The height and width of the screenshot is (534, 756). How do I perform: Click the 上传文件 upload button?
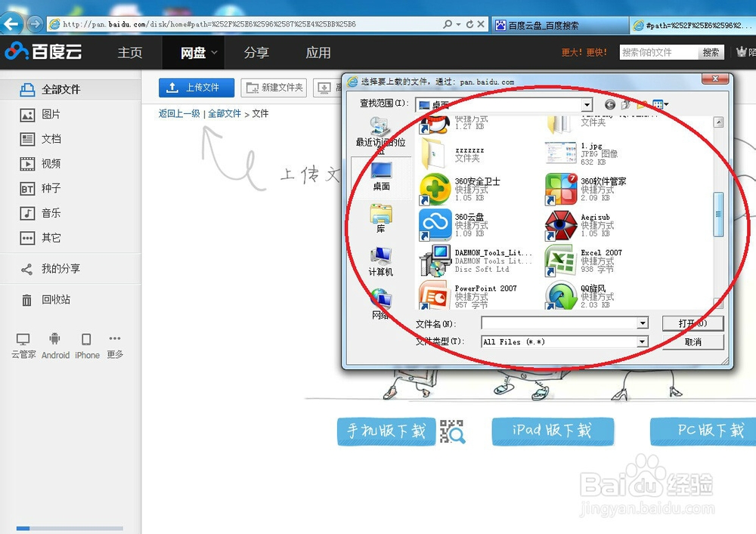[x=197, y=88]
